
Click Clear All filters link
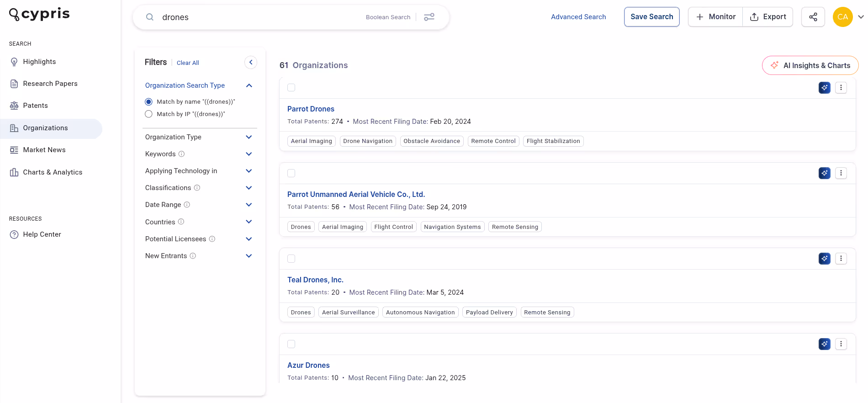[188, 63]
